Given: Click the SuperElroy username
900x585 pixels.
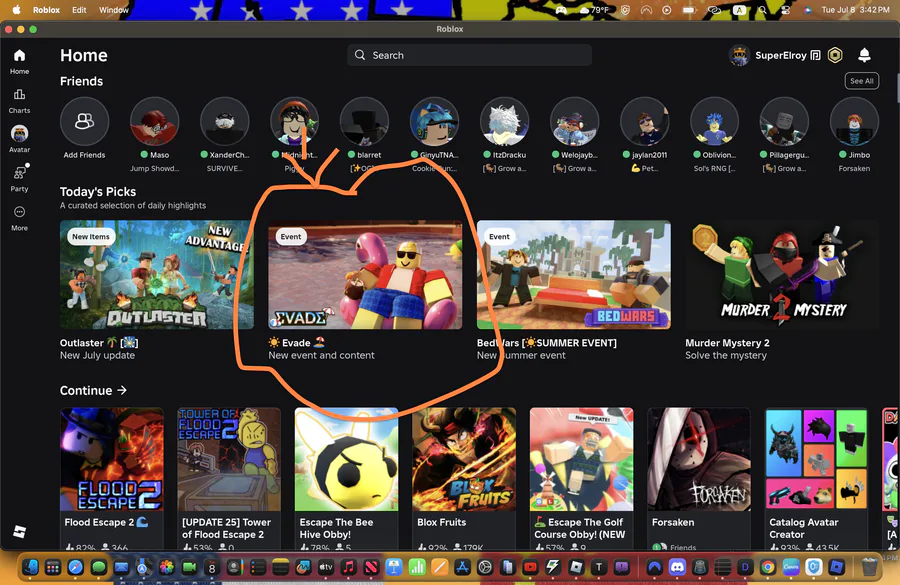Looking at the screenshot, I should pyautogui.click(x=781, y=55).
